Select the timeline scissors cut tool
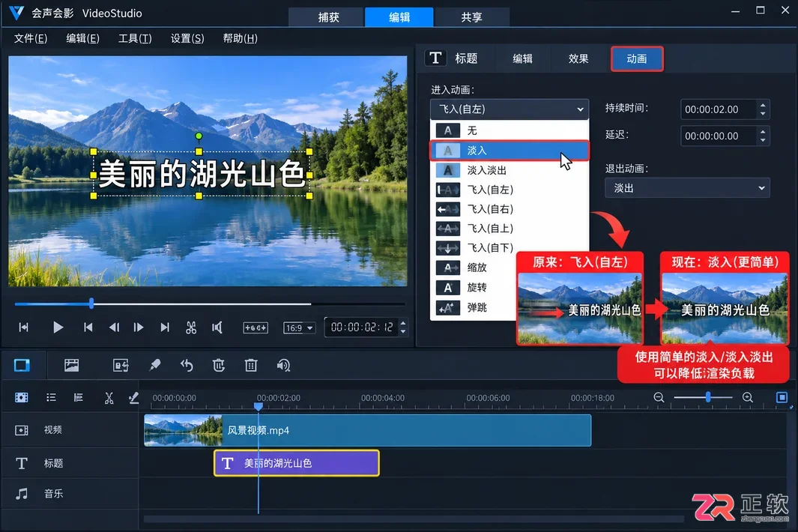The image size is (798, 532). tap(109, 398)
